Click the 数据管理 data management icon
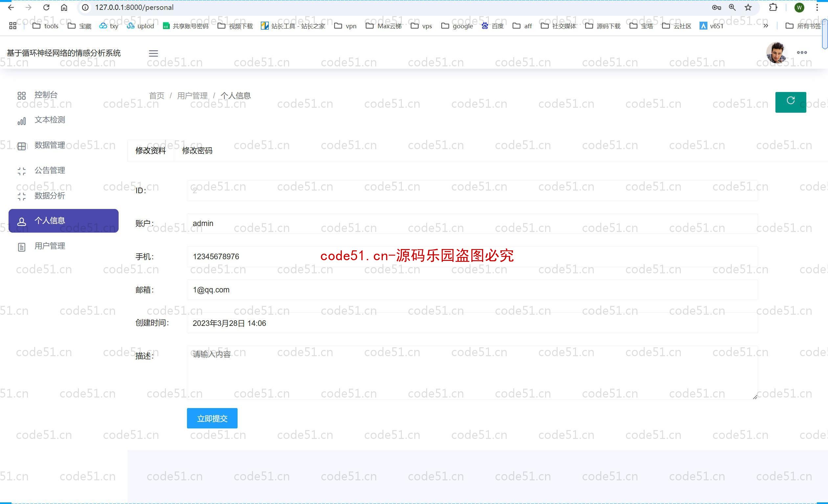 coord(21,146)
